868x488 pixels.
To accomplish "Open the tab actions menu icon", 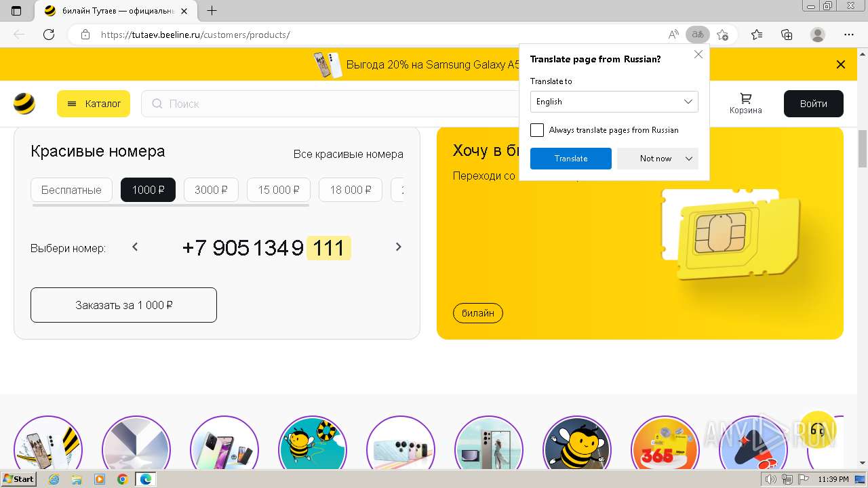I will tap(16, 11).
